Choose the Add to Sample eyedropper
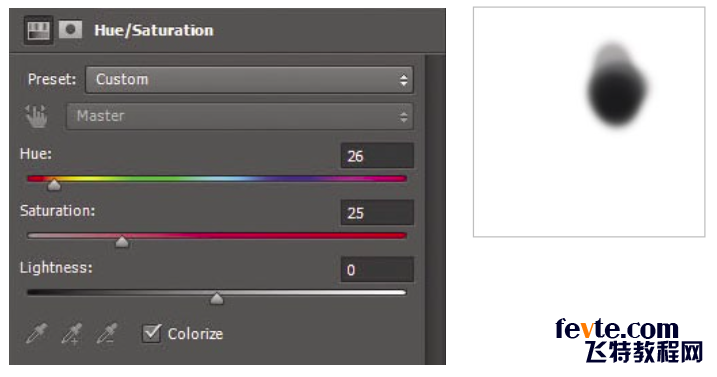 pos(72,333)
